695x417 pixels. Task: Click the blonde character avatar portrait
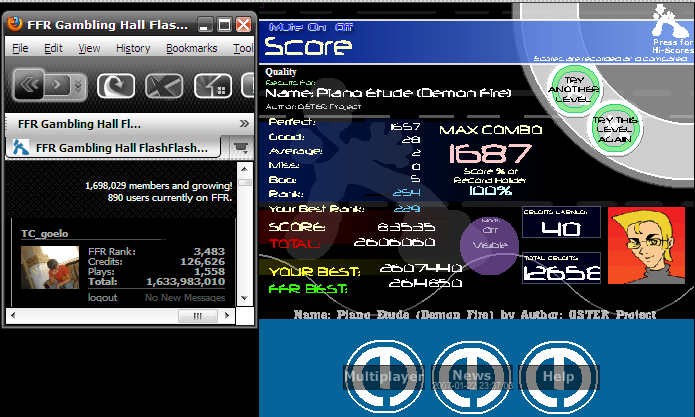click(x=646, y=245)
